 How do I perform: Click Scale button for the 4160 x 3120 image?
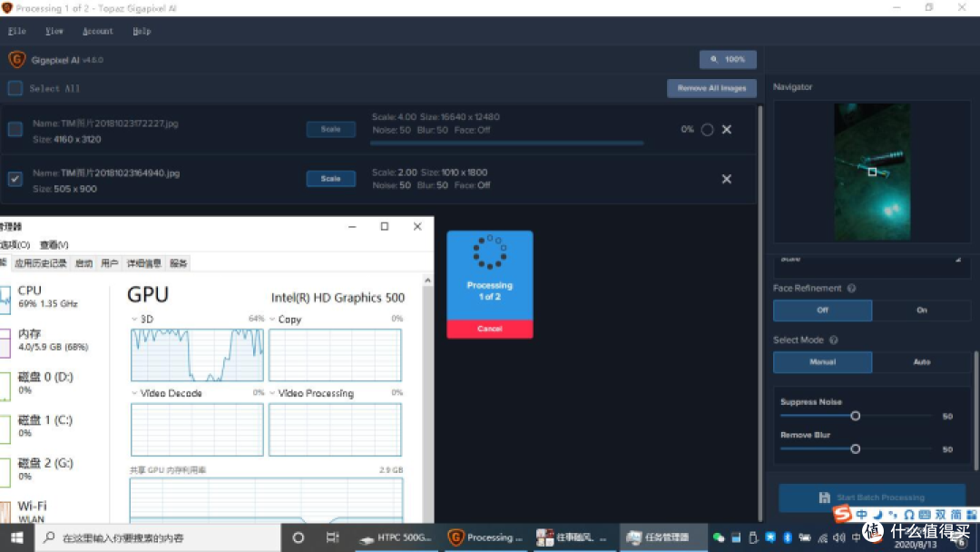pos(330,130)
